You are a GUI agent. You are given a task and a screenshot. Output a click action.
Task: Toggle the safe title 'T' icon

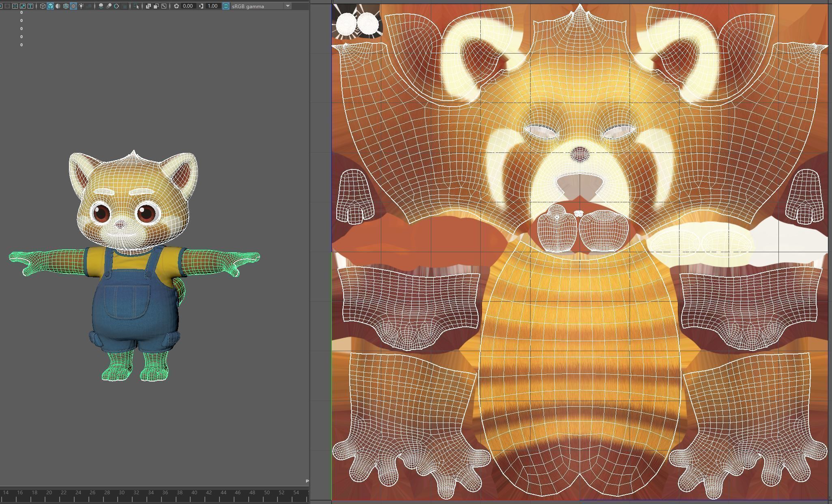[30, 6]
